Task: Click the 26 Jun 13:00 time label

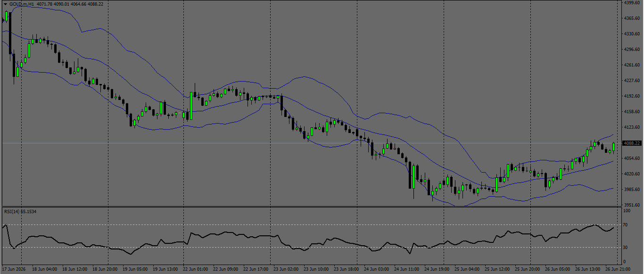Action: 588,269
